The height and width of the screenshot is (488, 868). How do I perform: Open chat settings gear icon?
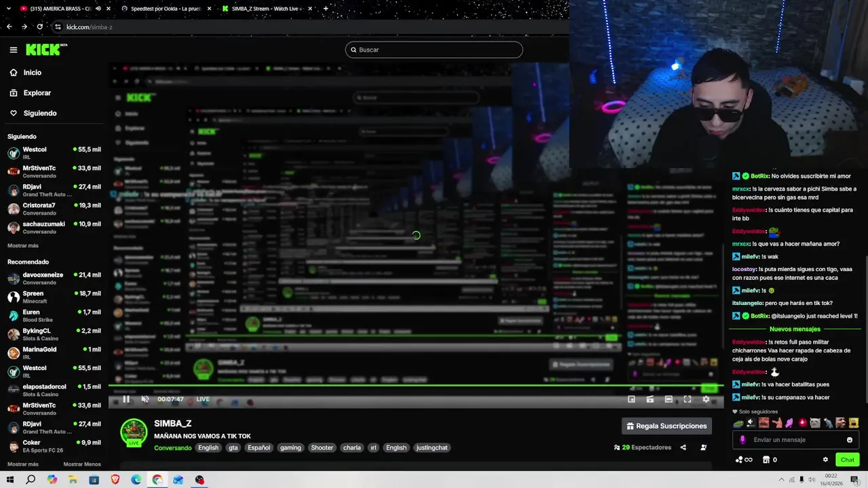coord(825,460)
